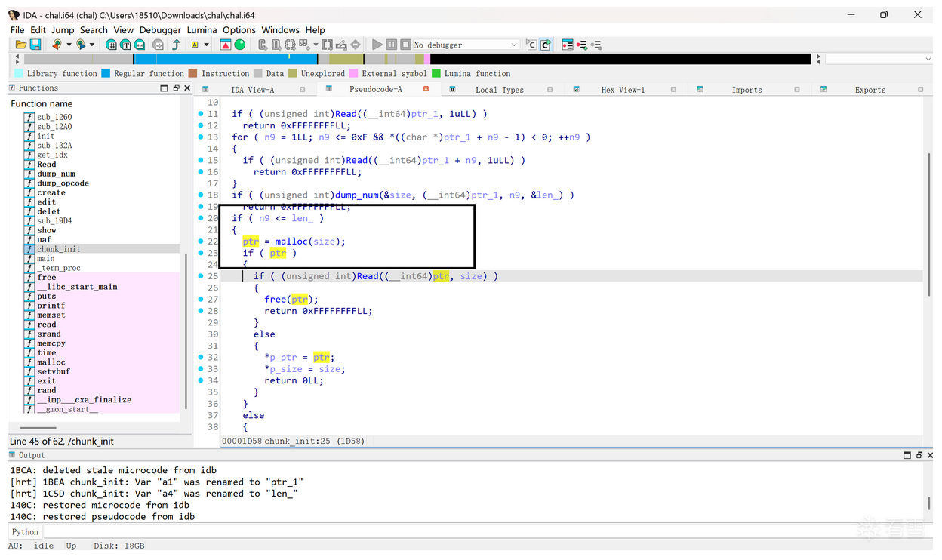Image resolution: width=942 pixels, height=560 pixels.
Task: Toggle breakpoint dot on line 22
Action: [201, 242]
